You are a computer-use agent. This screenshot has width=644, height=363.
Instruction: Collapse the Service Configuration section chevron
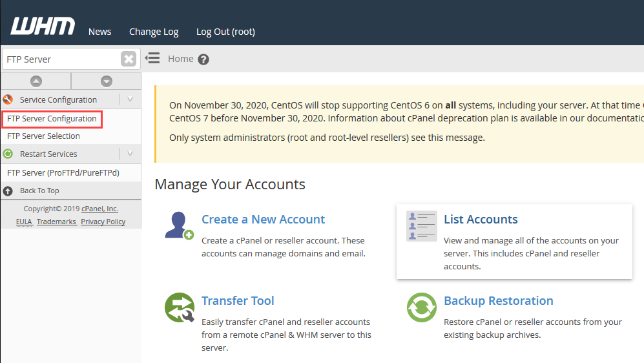pyautogui.click(x=130, y=99)
